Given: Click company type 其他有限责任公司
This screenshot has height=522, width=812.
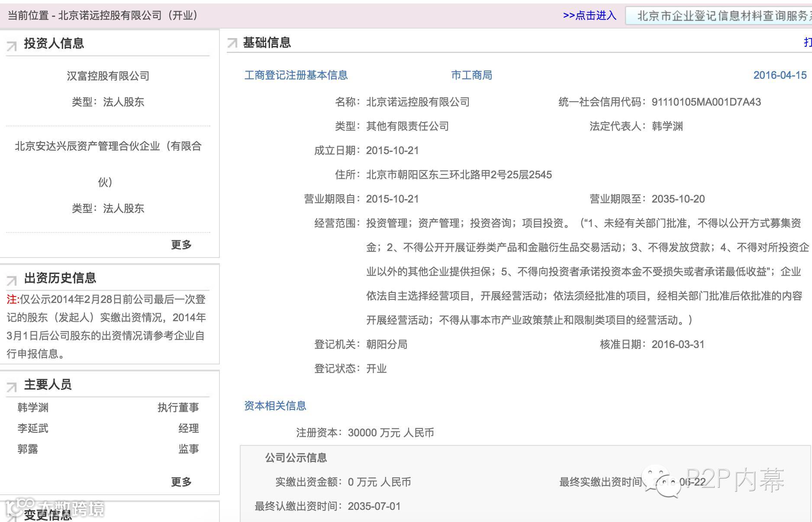Looking at the screenshot, I should 407,126.
